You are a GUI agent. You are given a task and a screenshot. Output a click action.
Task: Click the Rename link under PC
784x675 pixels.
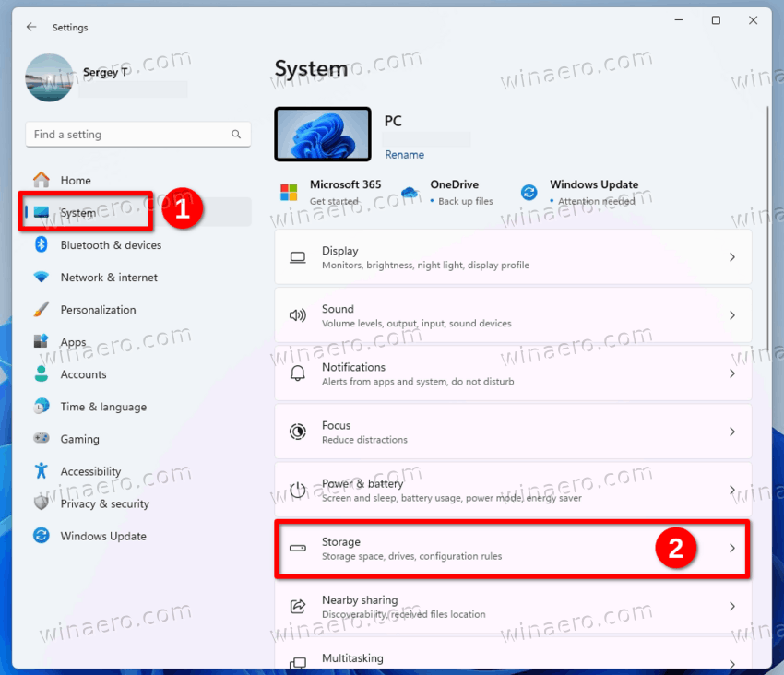[405, 155]
